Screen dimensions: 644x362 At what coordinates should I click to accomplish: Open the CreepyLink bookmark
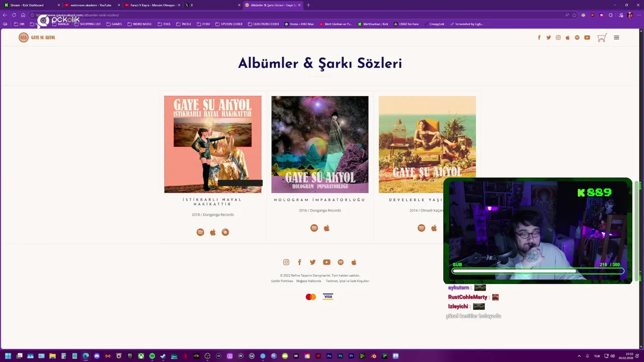434,24
